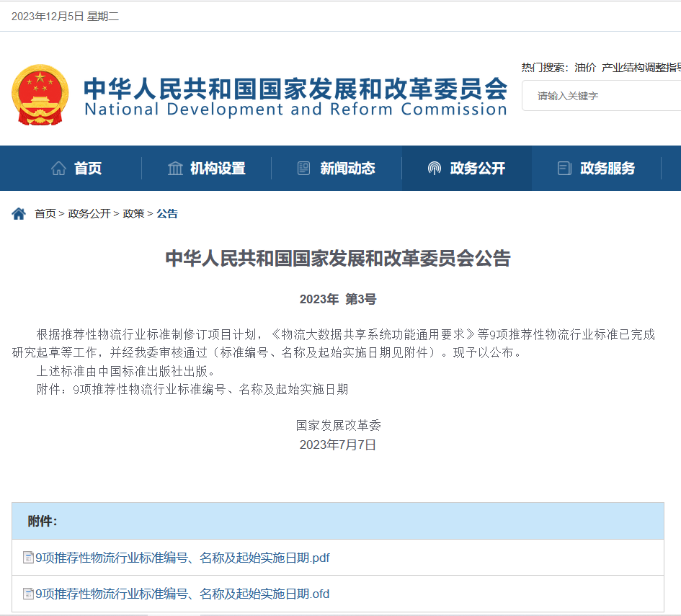Focus the 请输入关键字 search box
The image size is (681, 616).
click(x=602, y=96)
